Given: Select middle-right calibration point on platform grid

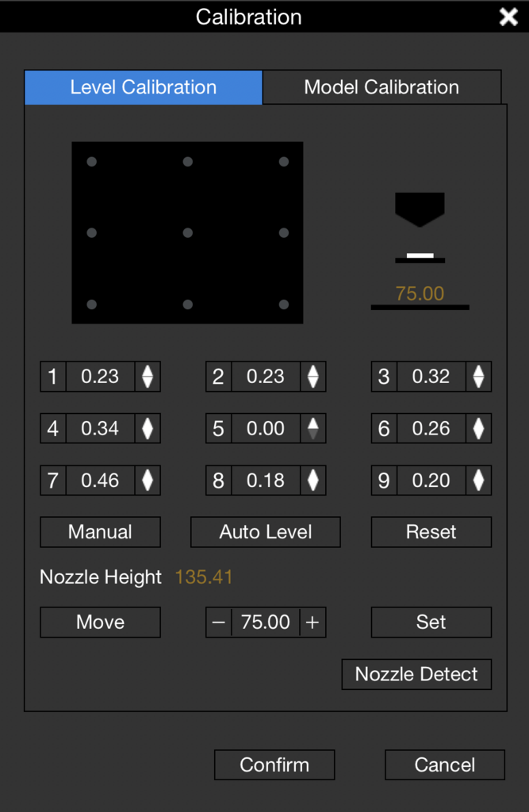Looking at the screenshot, I should click(x=284, y=233).
